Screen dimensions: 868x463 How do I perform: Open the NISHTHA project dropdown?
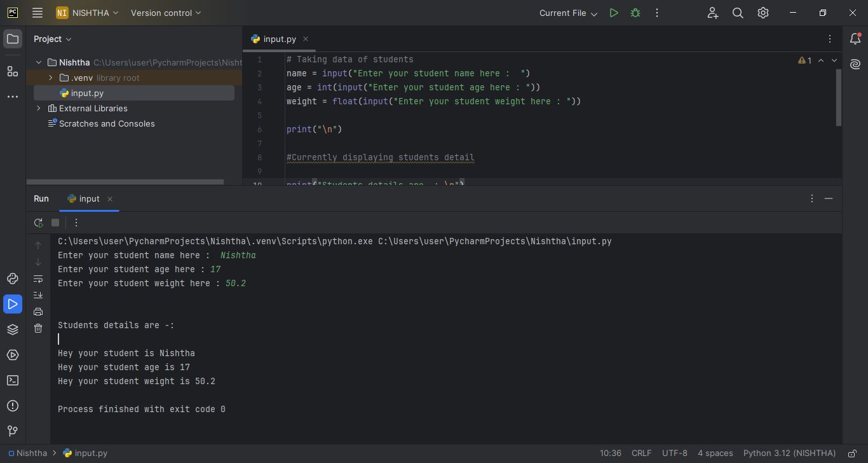87,13
